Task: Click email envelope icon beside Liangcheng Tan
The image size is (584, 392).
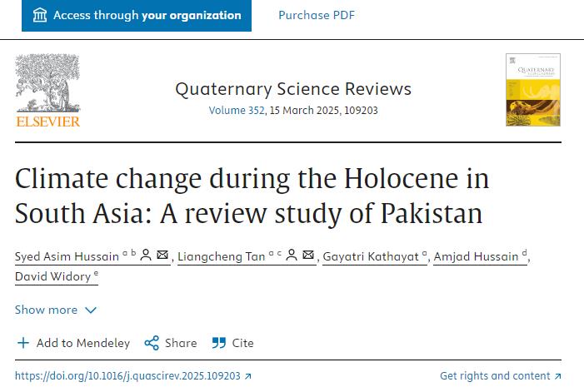Action: (308, 256)
